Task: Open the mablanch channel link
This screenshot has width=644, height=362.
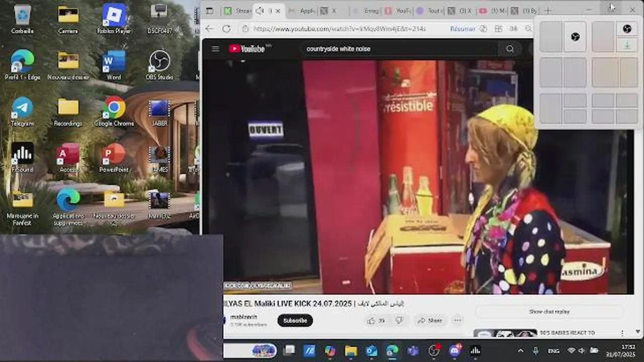Action: point(244,317)
